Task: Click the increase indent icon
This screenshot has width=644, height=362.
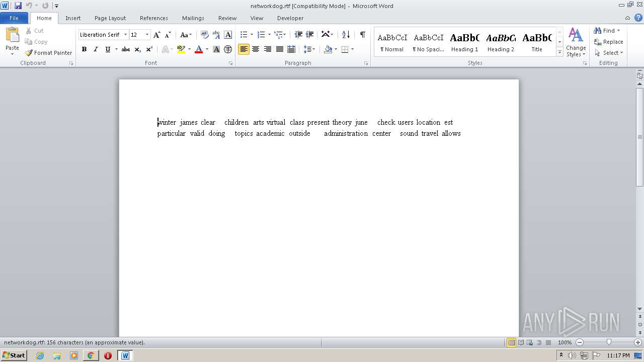Action: coord(310,35)
